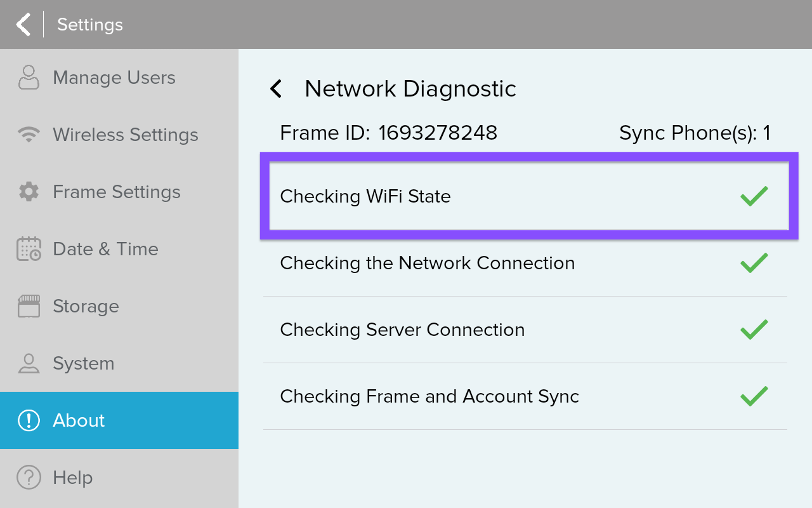The width and height of the screenshot is (812, 508).
Task: Click the Manage Users person icon
Action: [29, 77]
